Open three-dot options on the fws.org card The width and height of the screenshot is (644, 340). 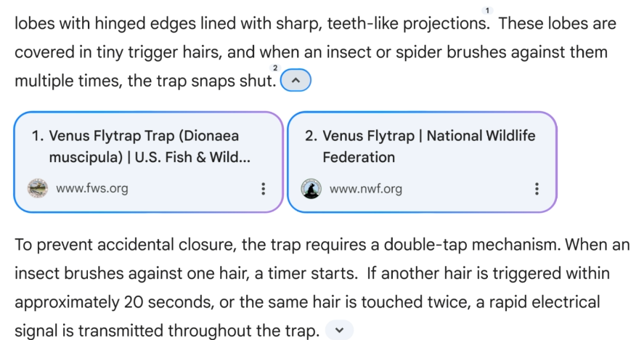pyautogui.click(x=264, y=189)
